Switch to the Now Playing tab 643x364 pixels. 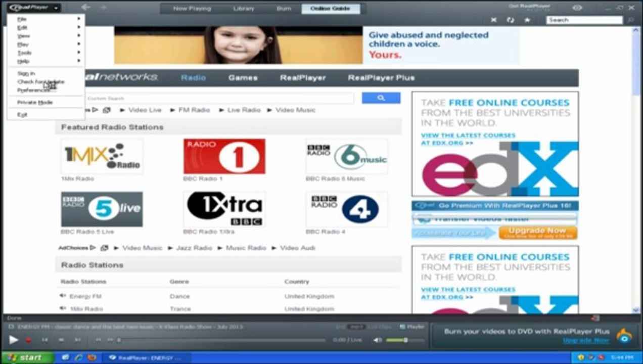pyautogui.click(x=192, y=9)
